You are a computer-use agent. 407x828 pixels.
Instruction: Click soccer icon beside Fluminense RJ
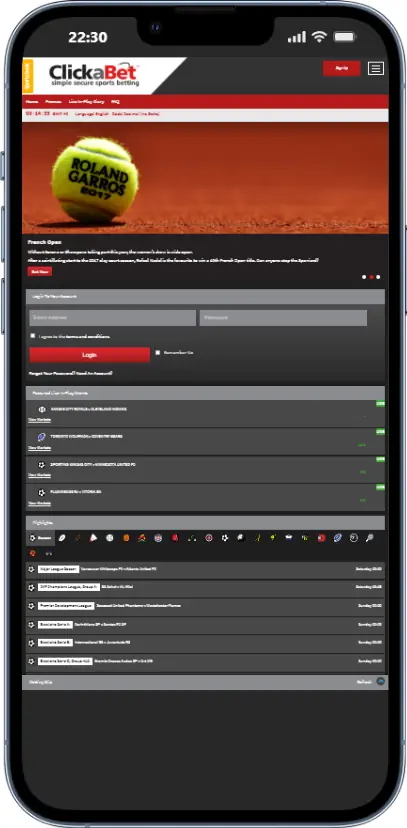(x=42, y=492)
